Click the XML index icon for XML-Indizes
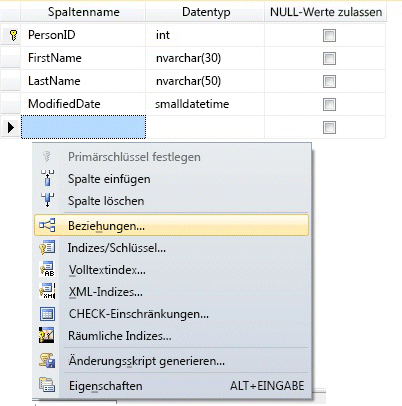402x406 pixels. [x=47, y=291]
